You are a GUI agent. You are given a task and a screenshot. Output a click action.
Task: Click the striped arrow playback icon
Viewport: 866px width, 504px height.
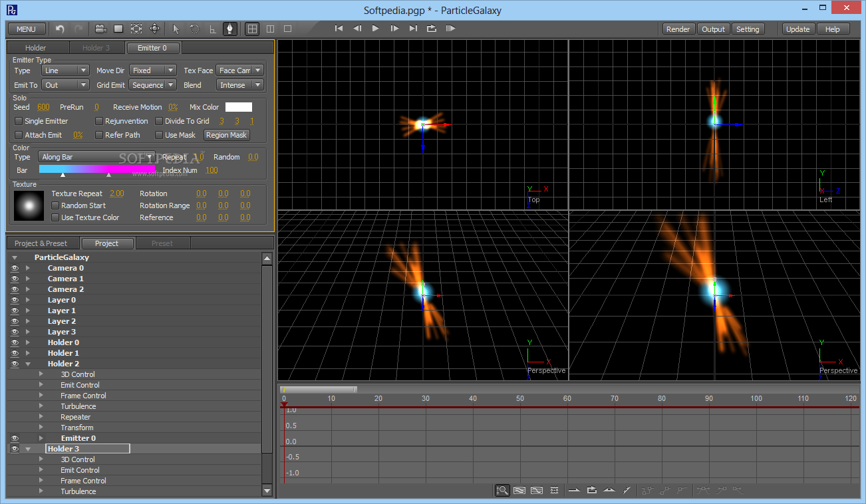tap(450, 29)
